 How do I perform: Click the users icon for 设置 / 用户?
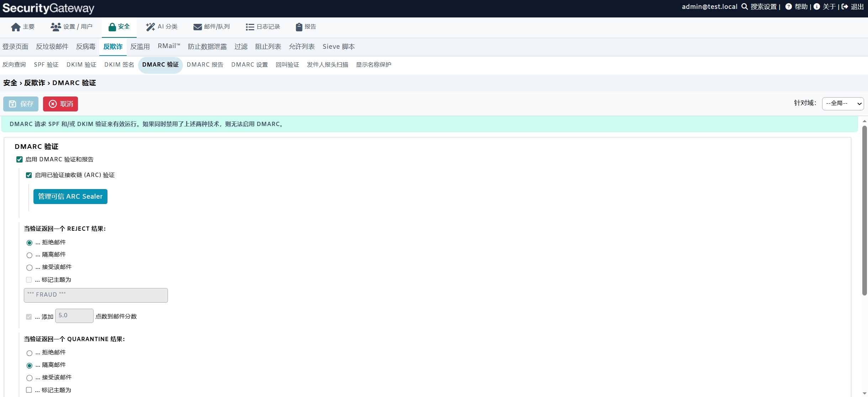(56, 27)
